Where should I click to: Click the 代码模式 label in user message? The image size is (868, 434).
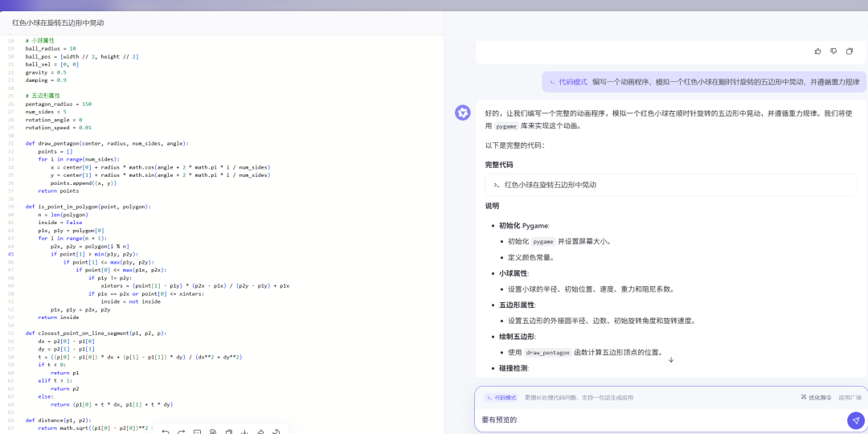(x=568, y=81)
